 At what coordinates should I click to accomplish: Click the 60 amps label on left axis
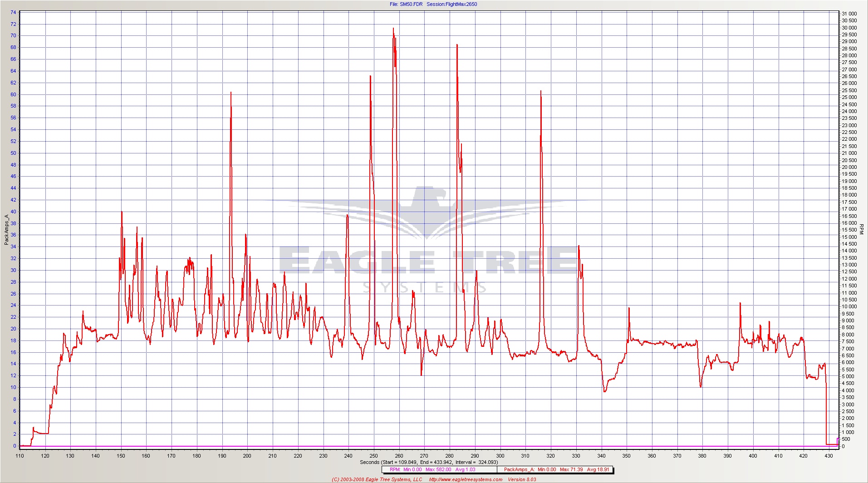[13, 94]
